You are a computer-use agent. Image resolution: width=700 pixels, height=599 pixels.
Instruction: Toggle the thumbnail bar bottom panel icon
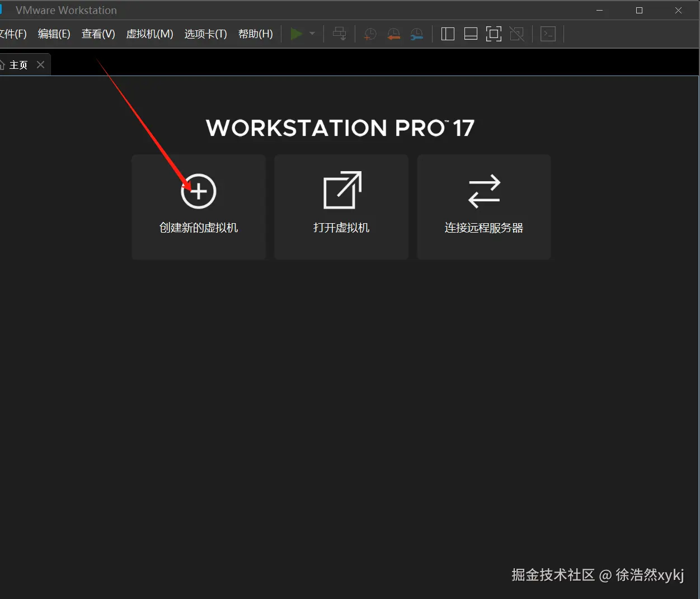tap(471, 34)
